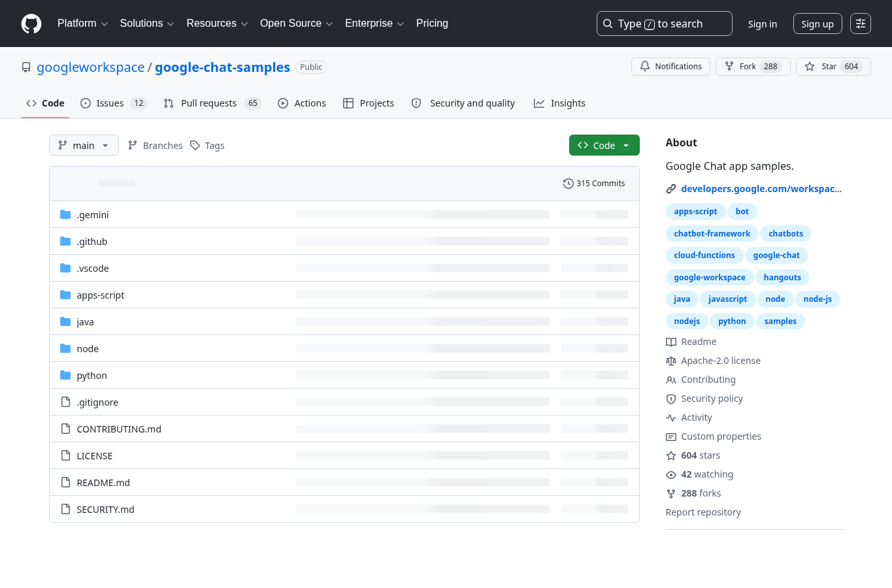Open the google-chat-samples repository link
892x588 pixels.
point(222,67)
